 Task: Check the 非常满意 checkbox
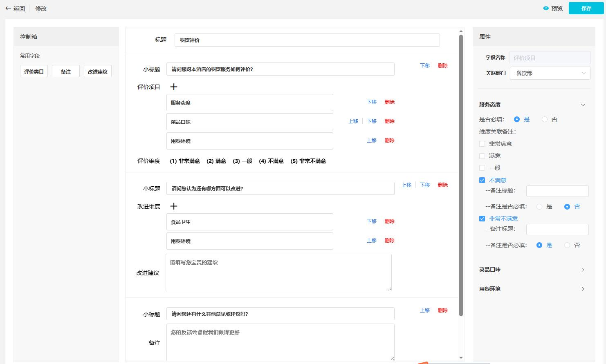pos(482,144)
